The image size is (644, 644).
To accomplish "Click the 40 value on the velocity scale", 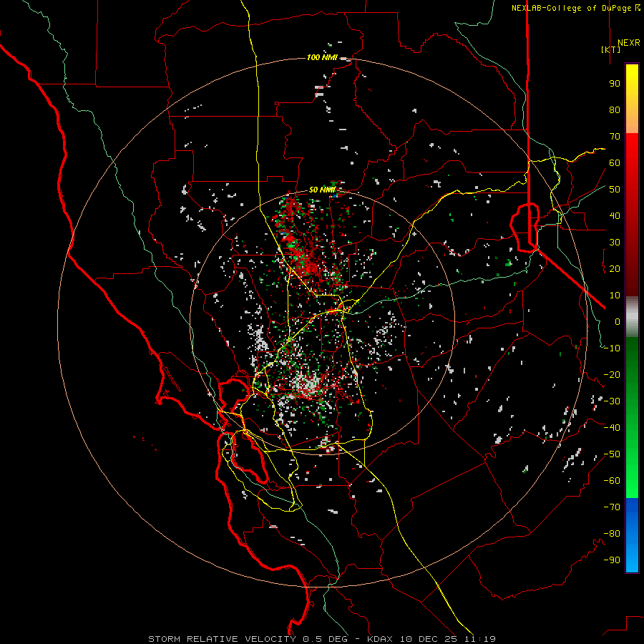I will 615,215.
